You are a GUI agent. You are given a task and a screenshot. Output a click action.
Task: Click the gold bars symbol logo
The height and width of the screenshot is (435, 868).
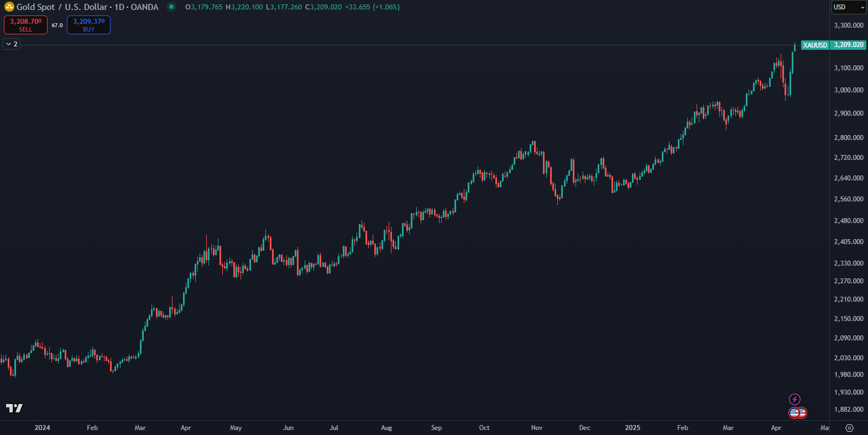[x=9, y=7]
